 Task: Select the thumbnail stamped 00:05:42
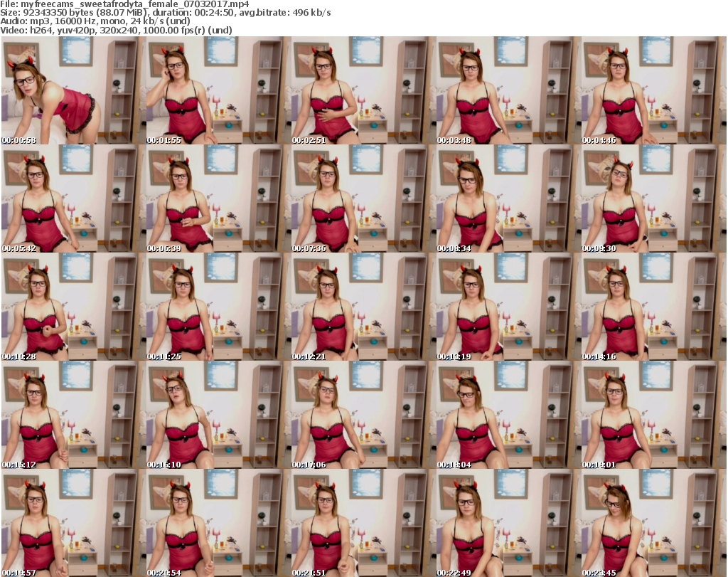click(73, 198)
